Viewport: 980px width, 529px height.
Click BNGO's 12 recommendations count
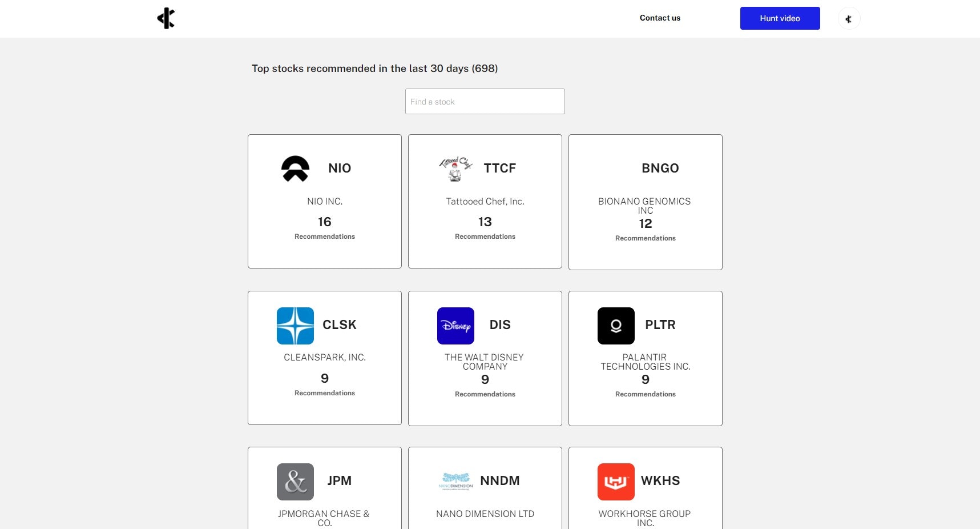646,223
